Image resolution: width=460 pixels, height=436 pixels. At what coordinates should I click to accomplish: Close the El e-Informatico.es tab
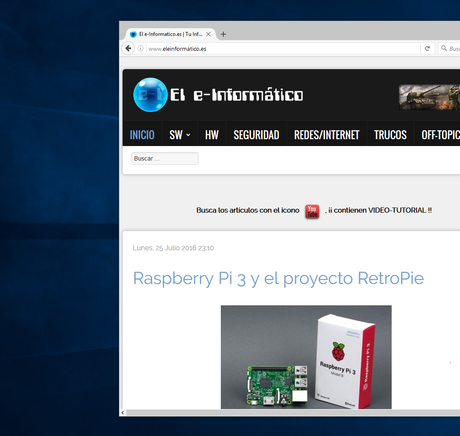click(208, 34)
